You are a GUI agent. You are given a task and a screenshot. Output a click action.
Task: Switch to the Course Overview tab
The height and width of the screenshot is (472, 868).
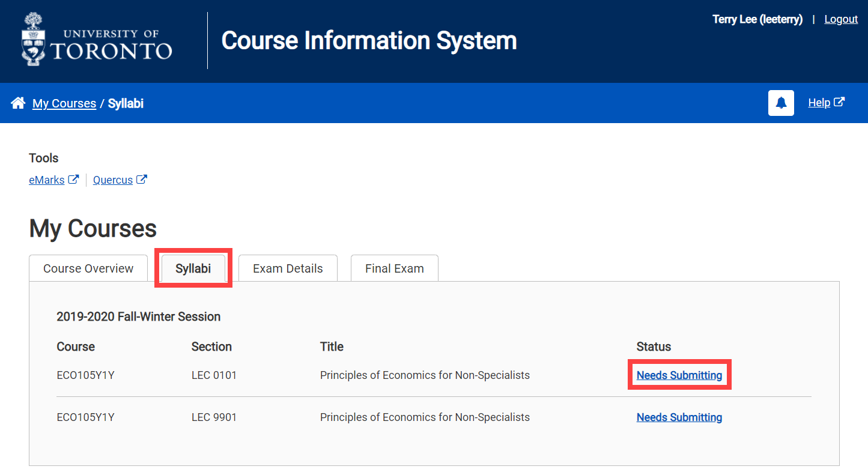click(x=88, y=268)
